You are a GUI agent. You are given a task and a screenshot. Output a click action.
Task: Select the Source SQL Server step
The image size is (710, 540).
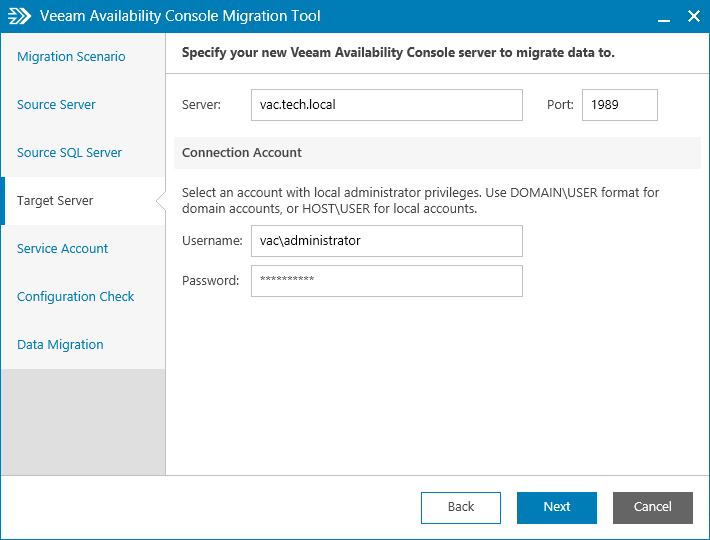coord(69,153)
